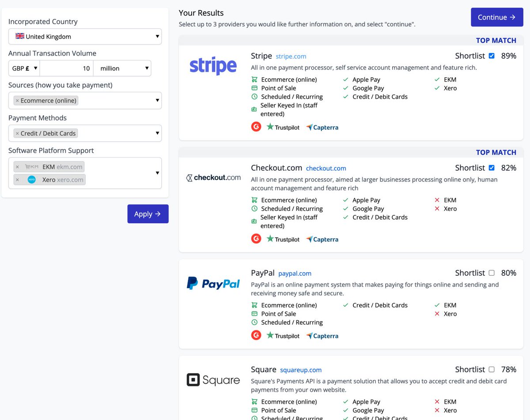The height and width of the screenshot is (420, 530).
Task: Click the Your Results heading
Action: (201, 13)
